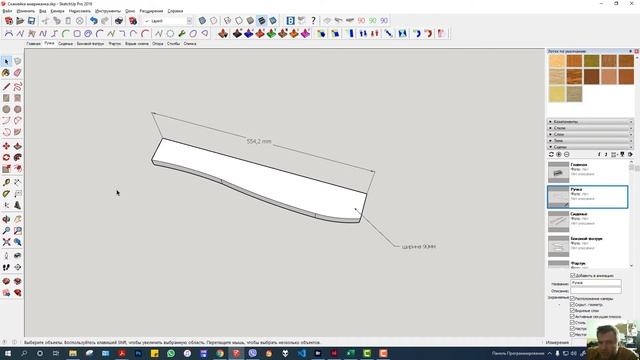640x360 pixels.
Task: Select the Move tool
Action: [x=6, y=146]
